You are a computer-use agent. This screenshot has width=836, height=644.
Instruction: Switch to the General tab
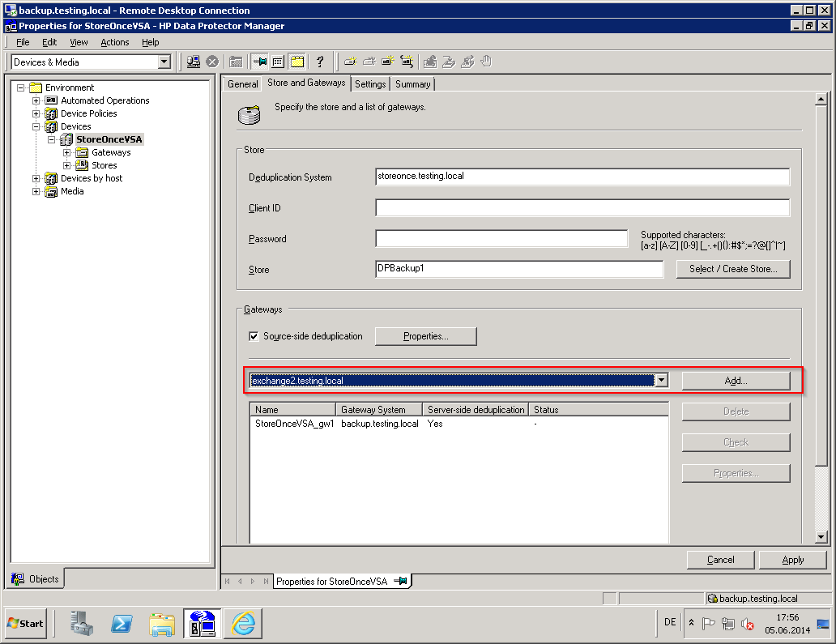click(x=242, y=83)
